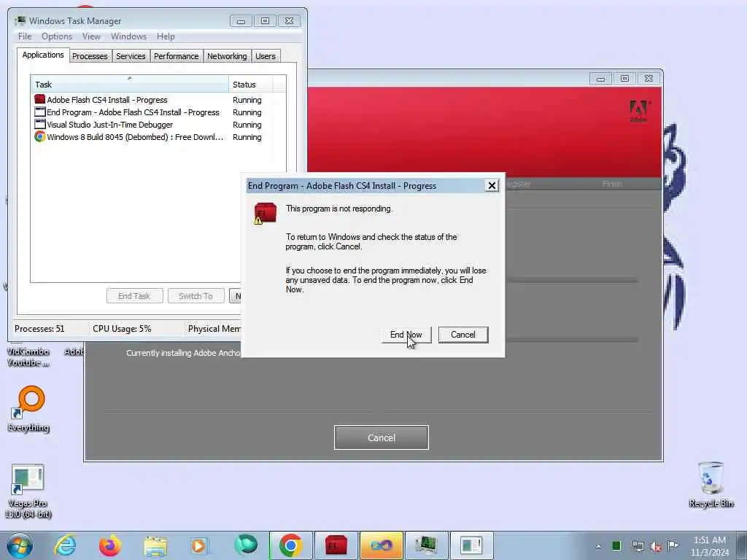Click the green tray icon in system tray
The image size is (747, 560).
point(616,545)
